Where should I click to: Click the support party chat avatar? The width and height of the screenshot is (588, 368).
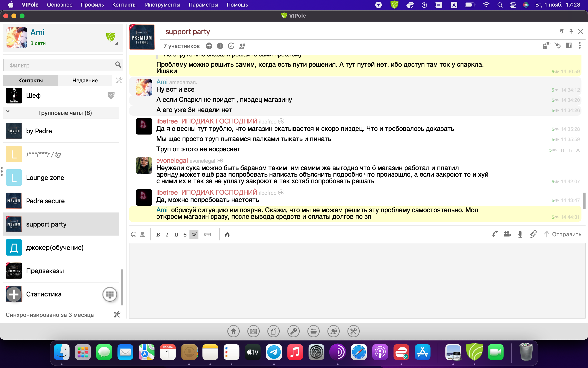click(142, 37)
